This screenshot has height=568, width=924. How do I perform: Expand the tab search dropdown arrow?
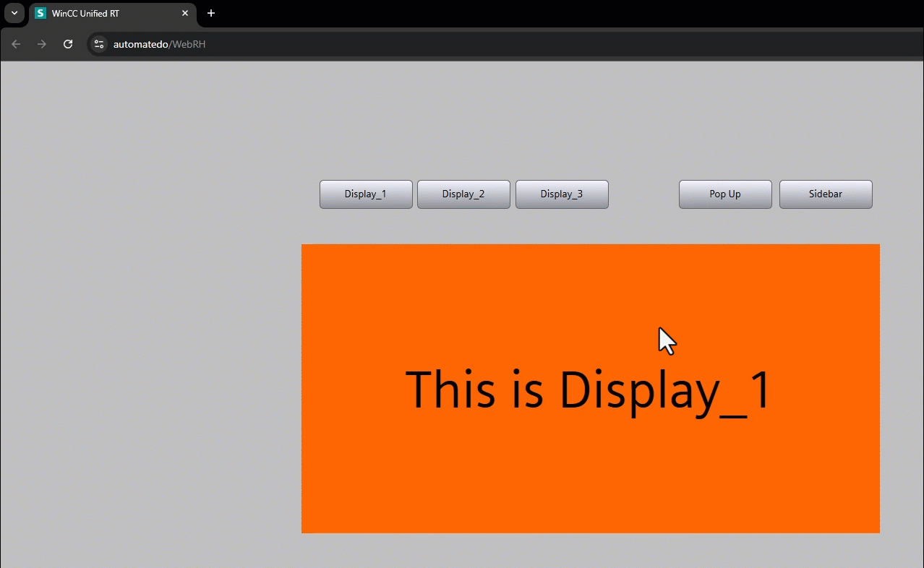[14, 13]
